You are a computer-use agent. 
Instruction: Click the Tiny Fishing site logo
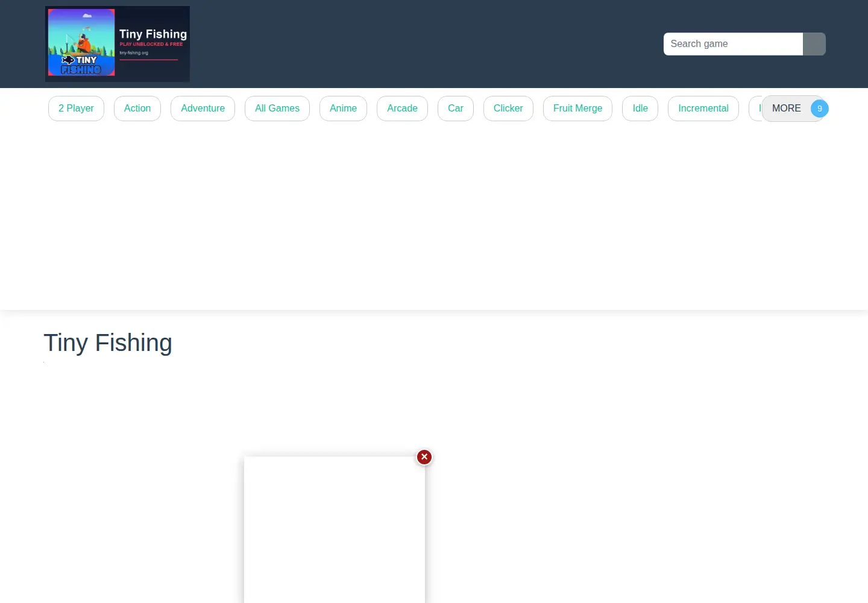[118, 44]
